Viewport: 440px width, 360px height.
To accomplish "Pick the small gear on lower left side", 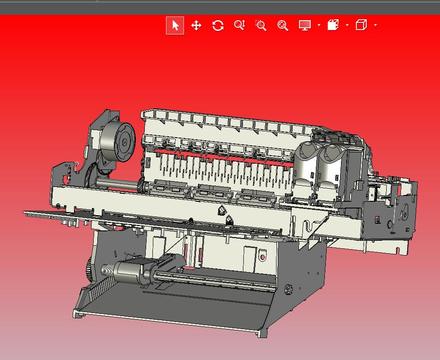I will (89, 270).
